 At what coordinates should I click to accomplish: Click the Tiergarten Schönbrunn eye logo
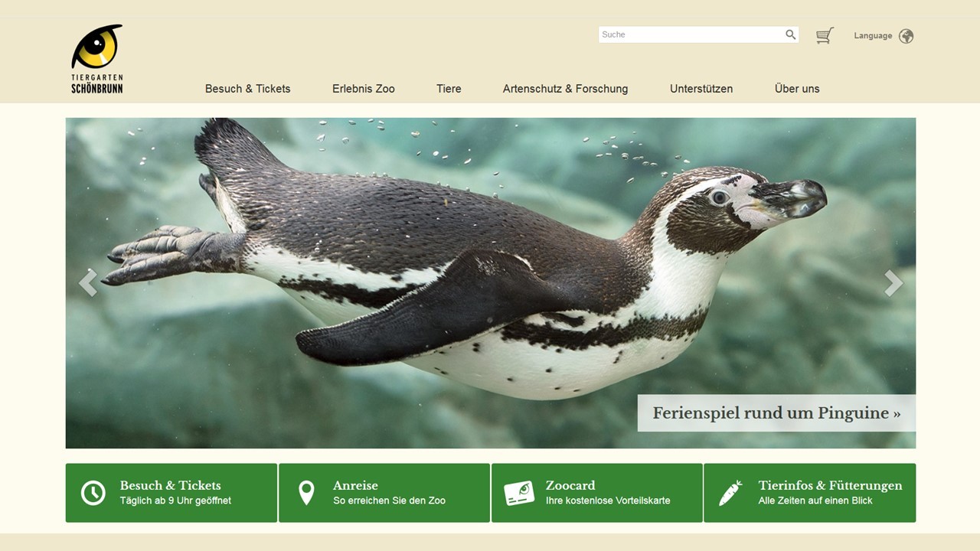pyautogui.click(x=97, y=59)
